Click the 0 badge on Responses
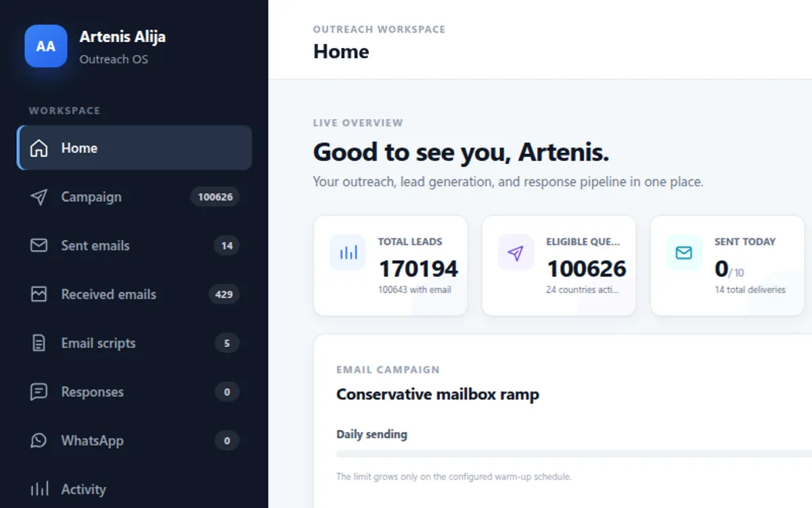 click(x=227, y=392)
